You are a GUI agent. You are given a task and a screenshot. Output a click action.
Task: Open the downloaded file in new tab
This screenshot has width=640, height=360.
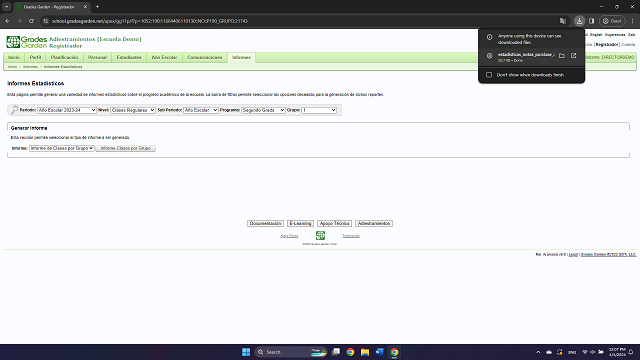(x=573, y=56)
